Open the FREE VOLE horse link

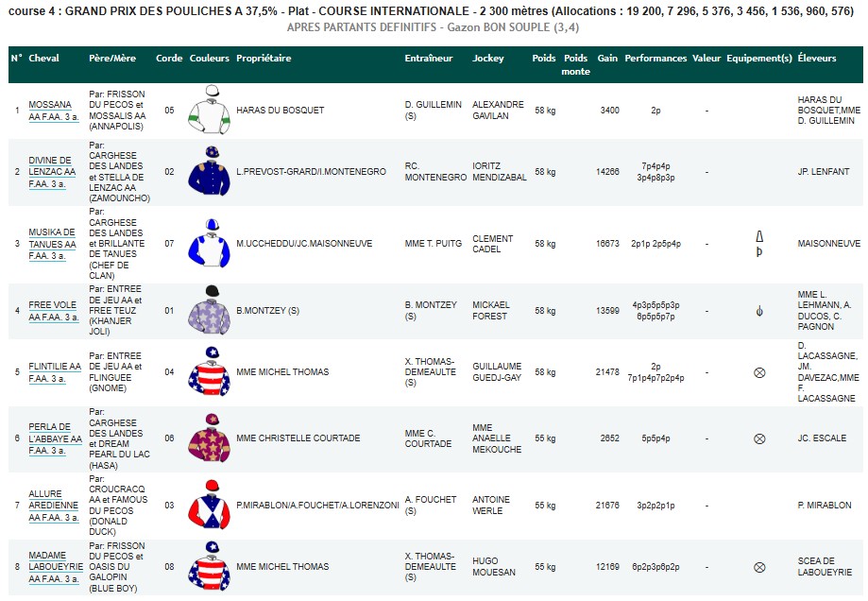point(53,304)
